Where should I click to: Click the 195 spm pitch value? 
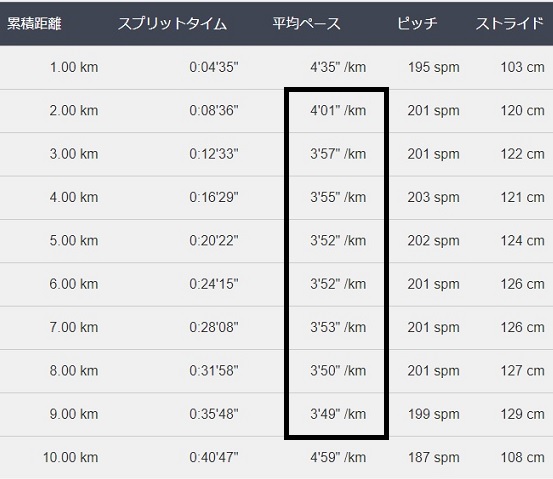pyautogui.click(x=434, y=67)
